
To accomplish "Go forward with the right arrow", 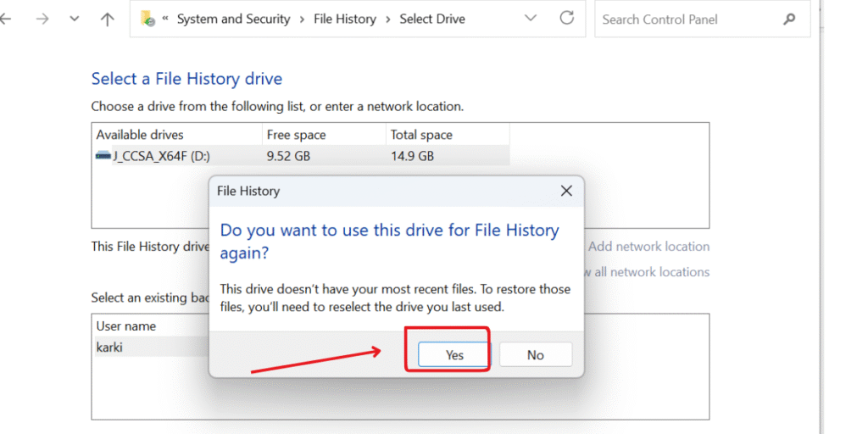I will click(42, 19).
